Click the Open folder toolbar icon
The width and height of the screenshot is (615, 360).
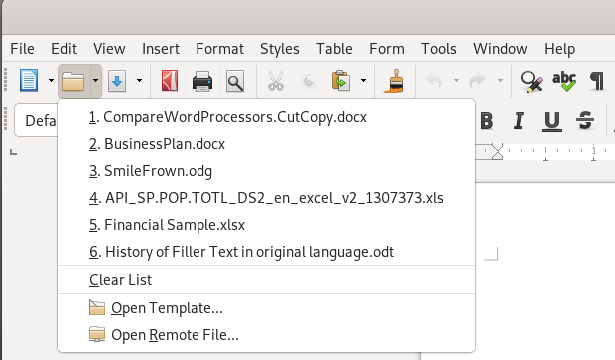(73, 81)
